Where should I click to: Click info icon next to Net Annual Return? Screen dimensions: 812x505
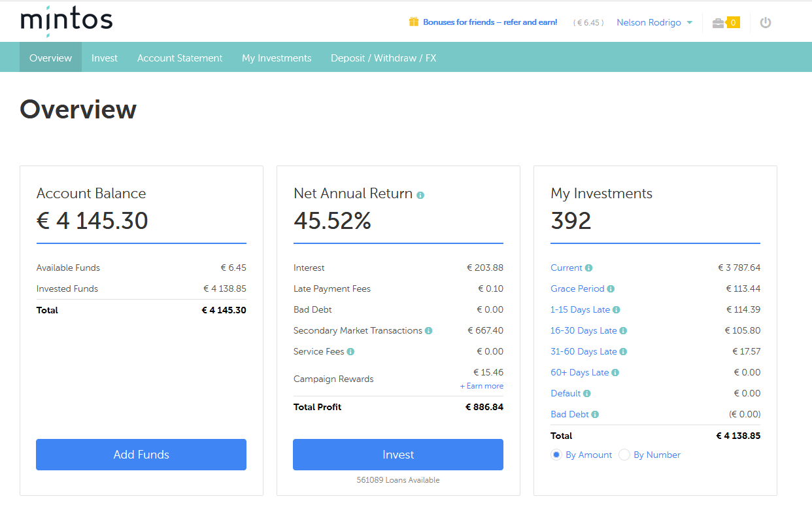(x=420, y=195)
